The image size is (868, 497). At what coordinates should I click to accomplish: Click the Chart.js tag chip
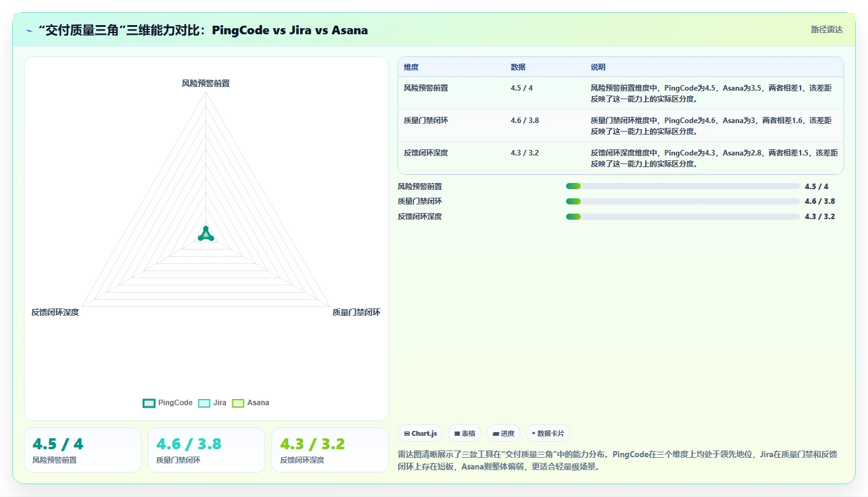420,433
